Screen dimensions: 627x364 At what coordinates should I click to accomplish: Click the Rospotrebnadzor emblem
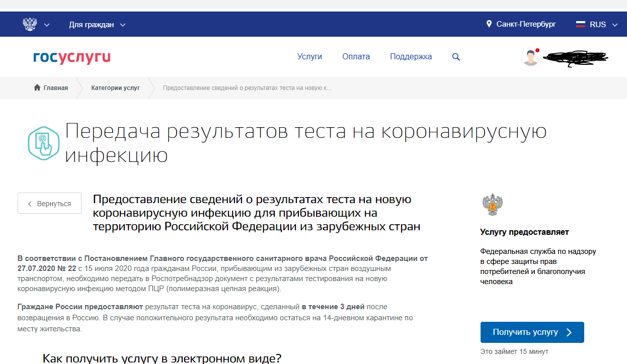(x=492, y=205)
